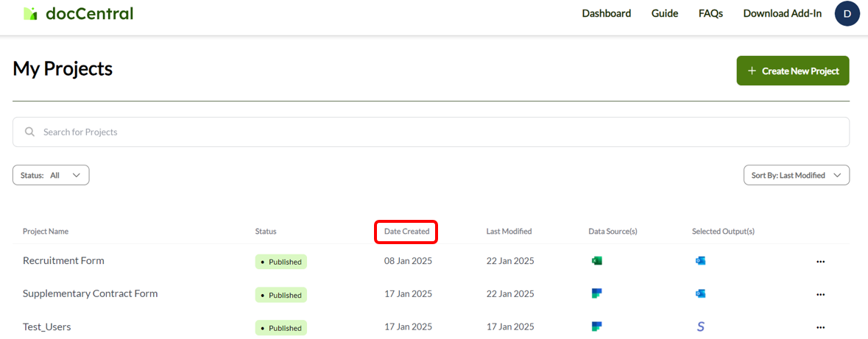Click Supplementary Contract Form's Outlook output icon
The image size is (868, 339).
700,293
